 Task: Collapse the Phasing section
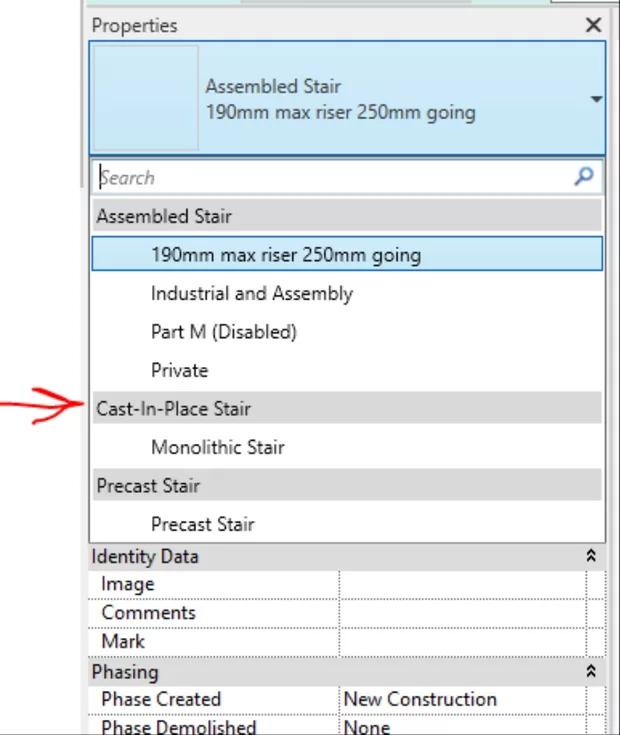[x=591, y=671]
